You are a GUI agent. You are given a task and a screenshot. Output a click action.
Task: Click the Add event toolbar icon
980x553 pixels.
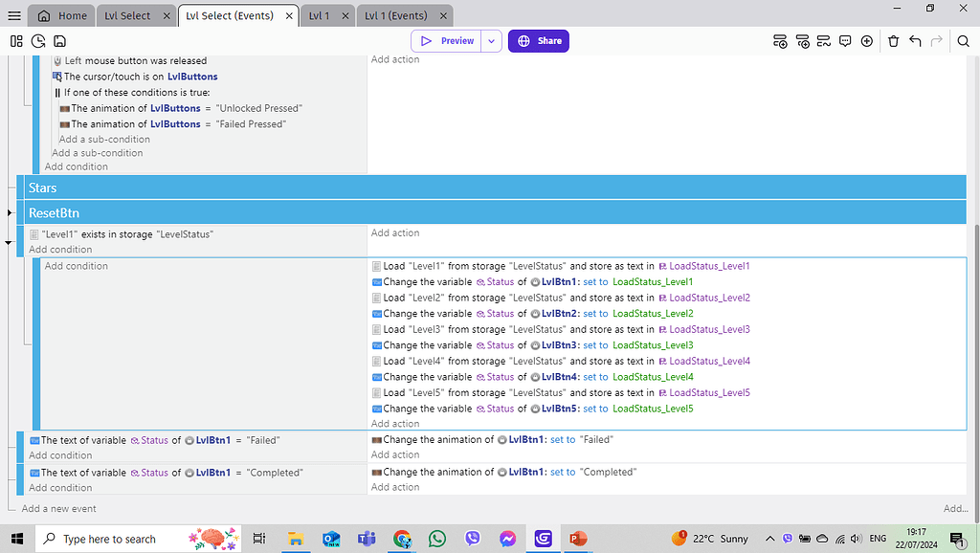(781, 41)
